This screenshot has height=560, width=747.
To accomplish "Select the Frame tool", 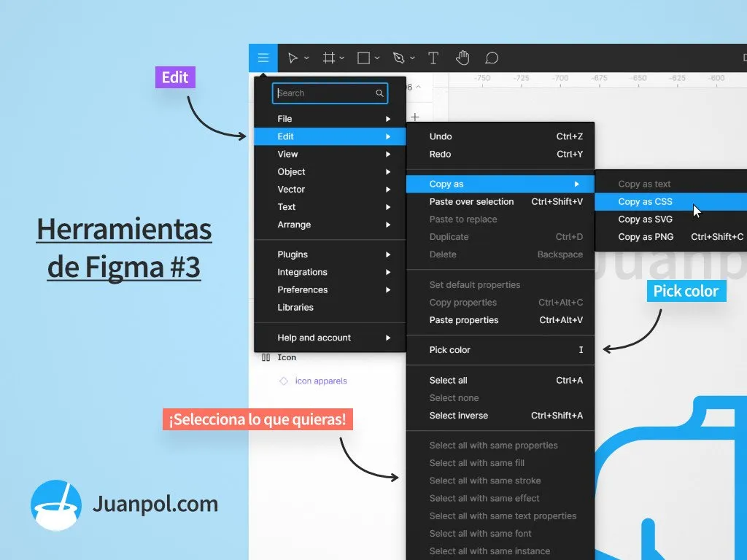I will [x=329, y=58].
